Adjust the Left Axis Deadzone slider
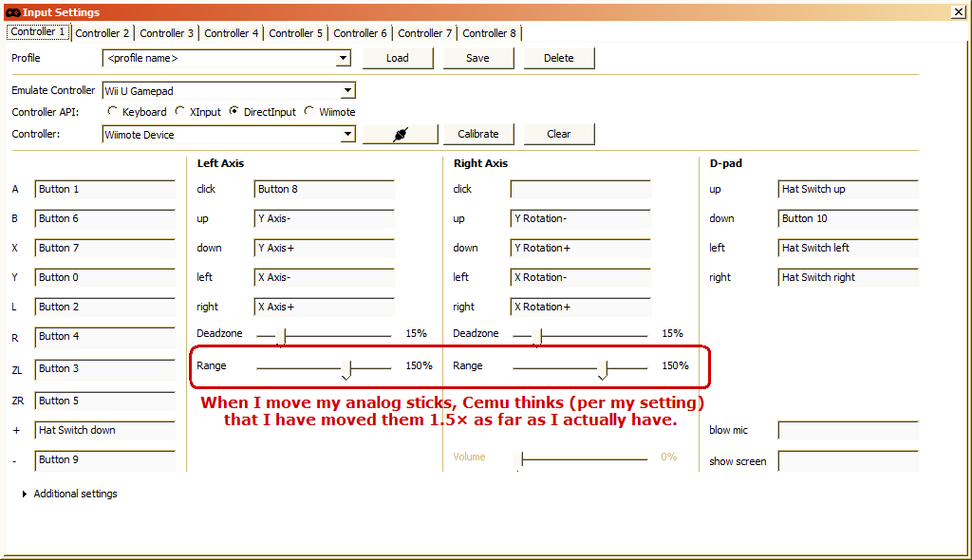Viewport: 972px width, 560px height. pyautogui.click(x=283, y=336)
